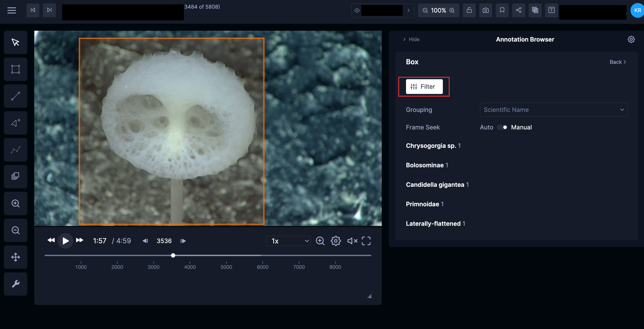Screen dimensions: 644x329
Task: Toggle the mute audio speaker icon
Action: [352, 241]
